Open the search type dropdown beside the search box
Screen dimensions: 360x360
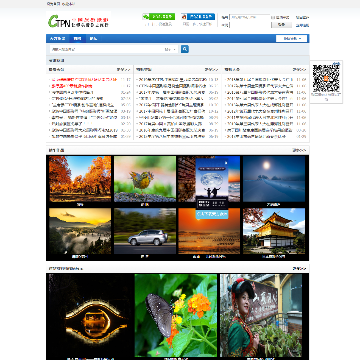pyautogui.click(x=170, y=49)
